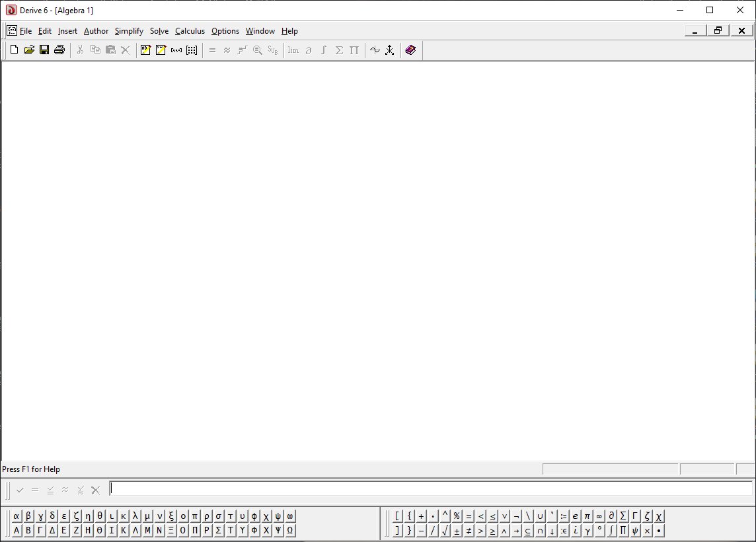
Task: Insert the square root symbol
Action: (x=445, y=530)
